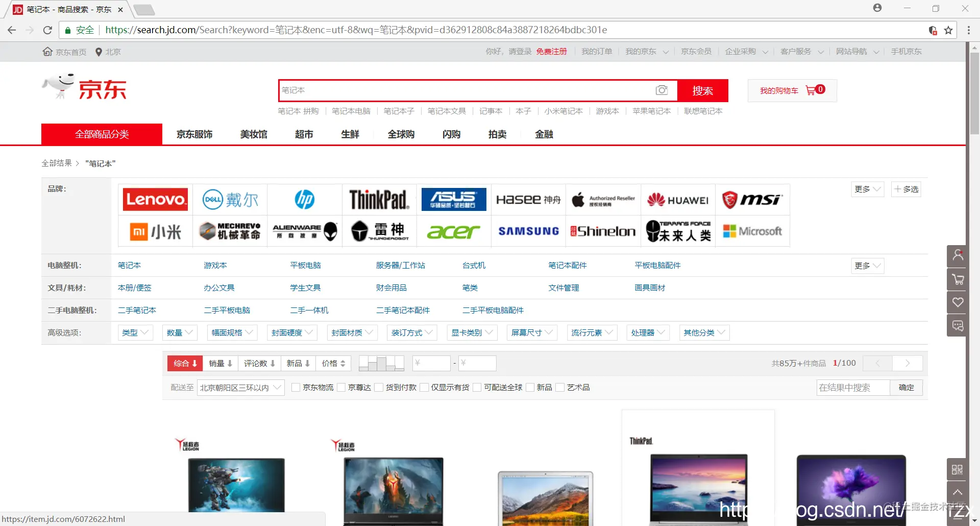Open the 美妆馆 navigation item
This screenshot has width=980, height=526.
[254, 134]
